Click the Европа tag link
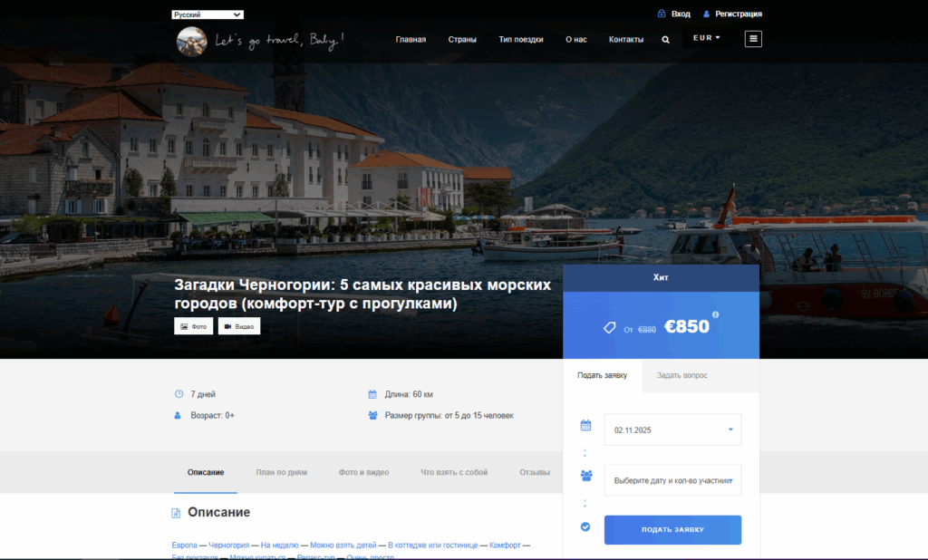The height and width of the screenshot is (560, 928). (x=184, y=546)
